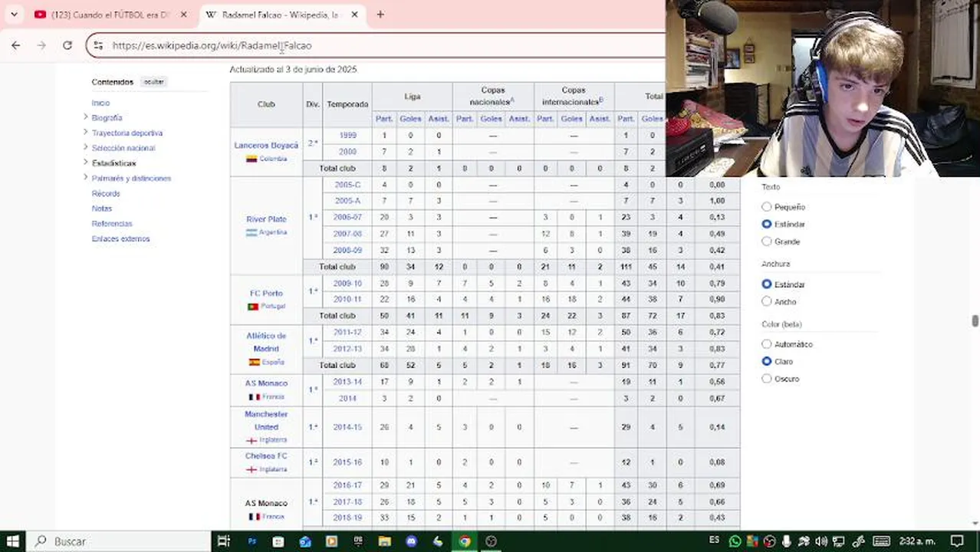Reload the Wikipedia page
Screen dimensions: 980x552
67,45
